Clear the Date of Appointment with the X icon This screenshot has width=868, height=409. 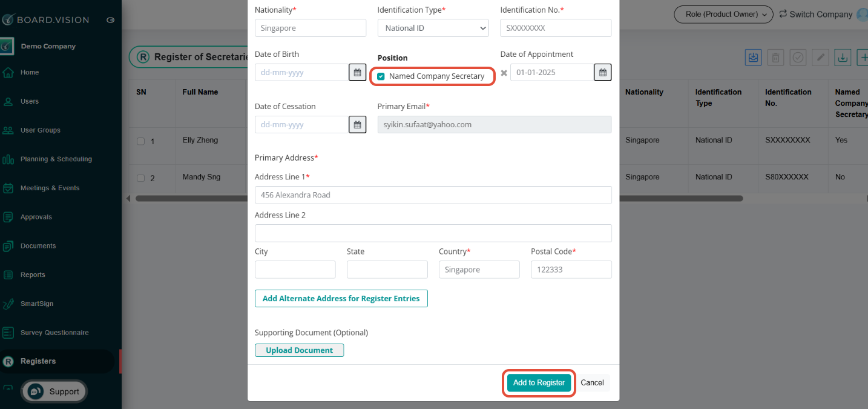pos(504,73)
